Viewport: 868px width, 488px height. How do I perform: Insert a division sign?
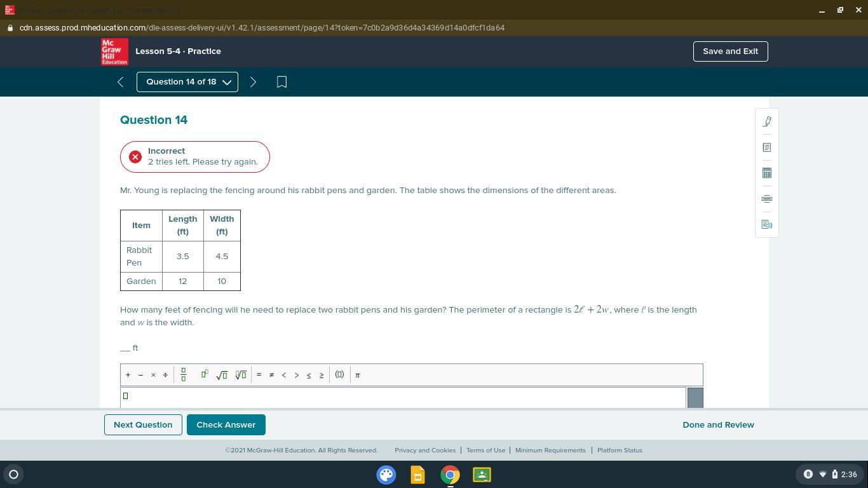click(x=165, y=375)
